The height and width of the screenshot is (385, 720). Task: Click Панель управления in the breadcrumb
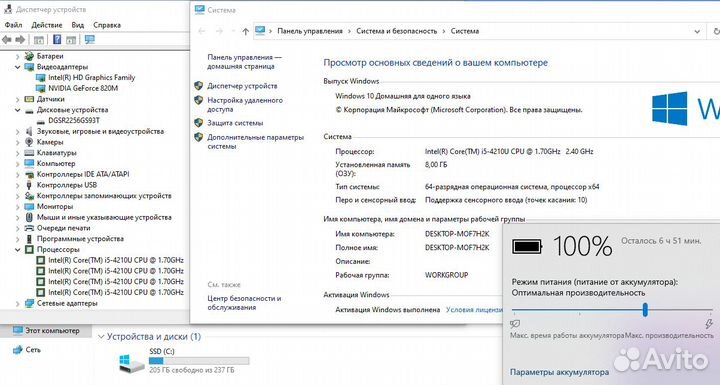click(x=310, y=31)
